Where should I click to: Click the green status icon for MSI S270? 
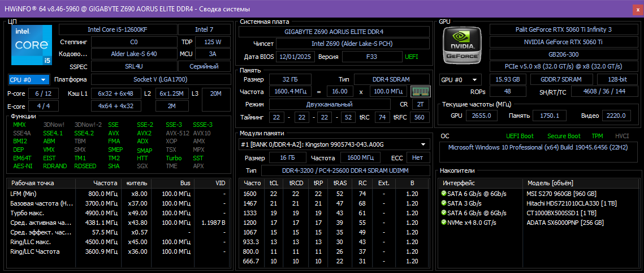[444, 193]
